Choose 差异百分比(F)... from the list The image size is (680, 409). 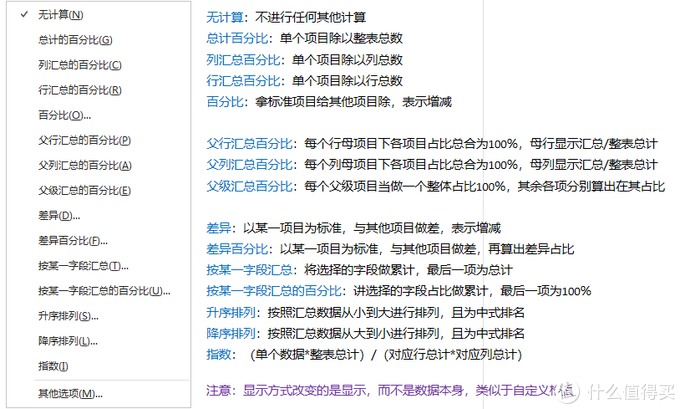73,241
